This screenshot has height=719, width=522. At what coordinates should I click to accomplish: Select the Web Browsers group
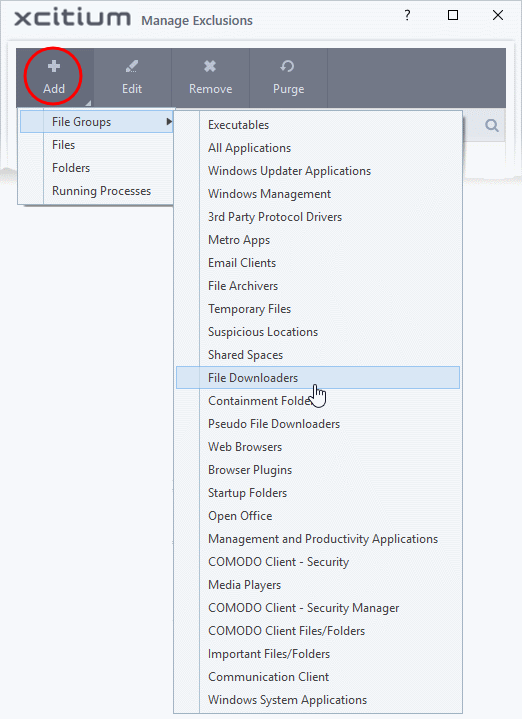318,447
